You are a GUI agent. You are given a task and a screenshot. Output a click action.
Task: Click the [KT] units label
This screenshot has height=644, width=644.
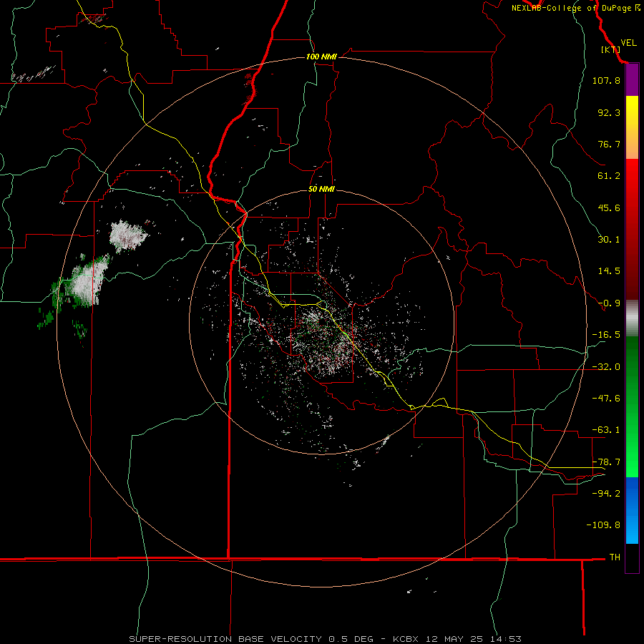tap(610, 49)
